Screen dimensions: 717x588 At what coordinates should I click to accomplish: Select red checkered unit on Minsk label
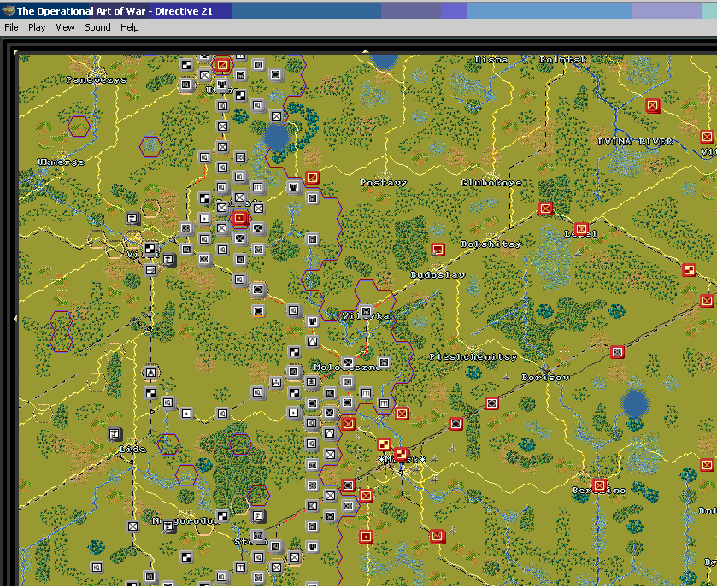point(401,454)
